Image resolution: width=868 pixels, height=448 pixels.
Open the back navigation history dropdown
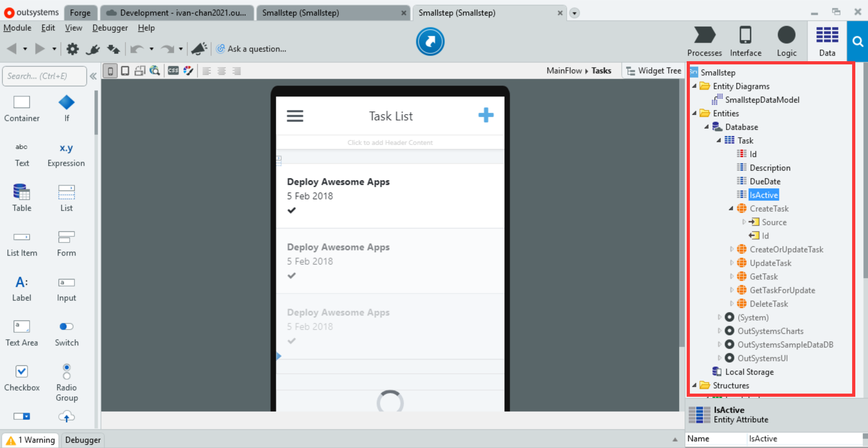coord(25,49)
